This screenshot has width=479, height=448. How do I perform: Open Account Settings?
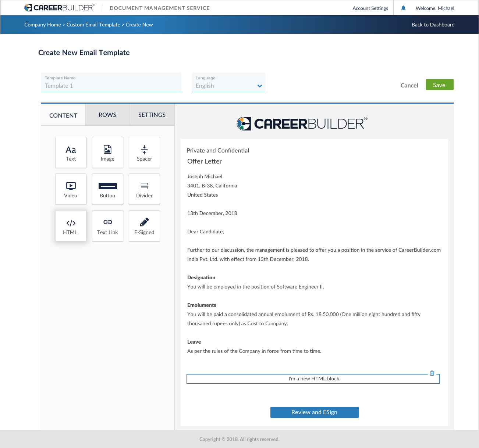pos(370,8)
